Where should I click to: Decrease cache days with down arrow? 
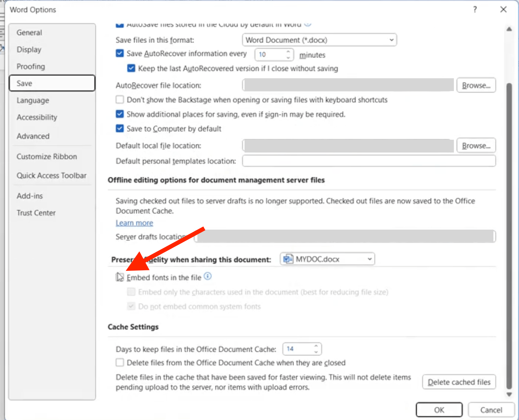pyautogui.click(x=316, y=352)
